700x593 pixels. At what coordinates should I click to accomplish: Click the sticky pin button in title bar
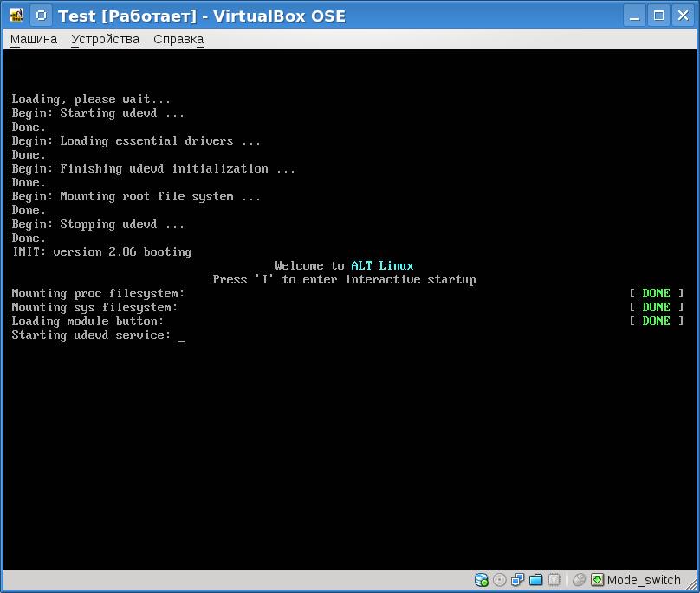[41, 16]
